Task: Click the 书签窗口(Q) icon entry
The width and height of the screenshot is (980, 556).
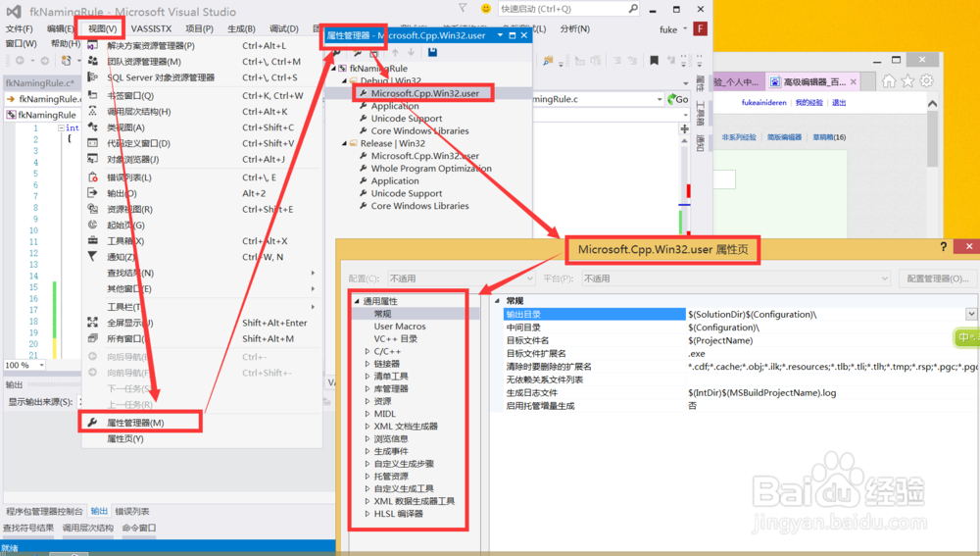Action: [x=92, y=95]
